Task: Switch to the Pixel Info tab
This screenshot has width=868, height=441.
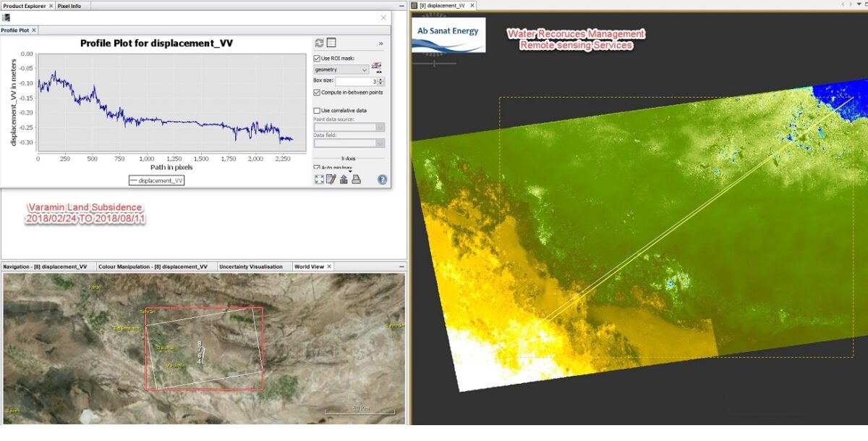Action: [x=69, y=6]
